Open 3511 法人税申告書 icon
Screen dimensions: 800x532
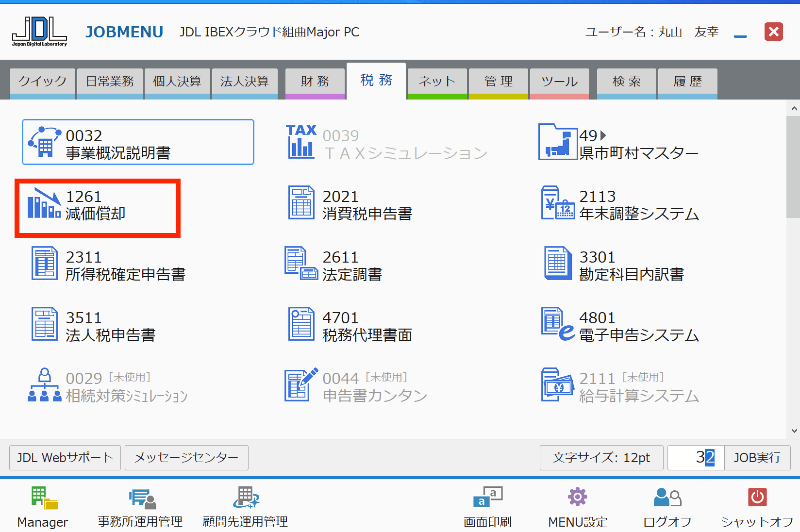[45, 324]
